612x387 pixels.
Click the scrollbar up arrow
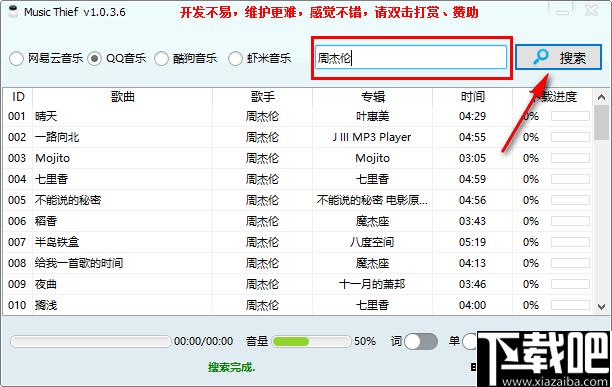click(601, 97)
